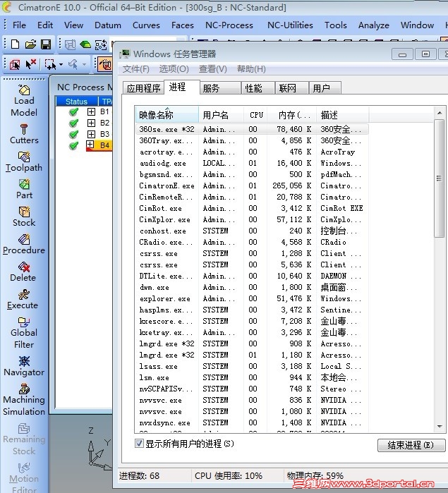Open dropdown arrow next to selection box icon
Image resolution: width=448 pixels, height=493 pixels.
pos(61,64)
